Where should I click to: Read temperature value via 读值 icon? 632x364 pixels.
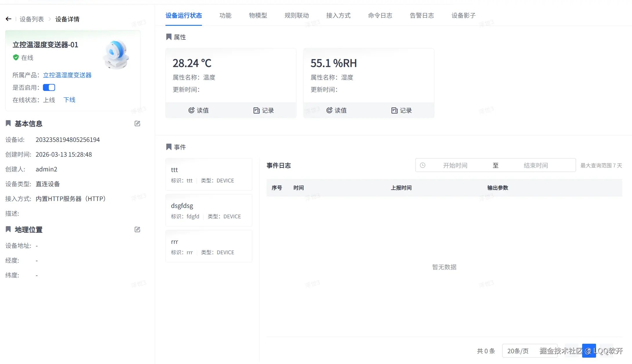pos(192,110)
